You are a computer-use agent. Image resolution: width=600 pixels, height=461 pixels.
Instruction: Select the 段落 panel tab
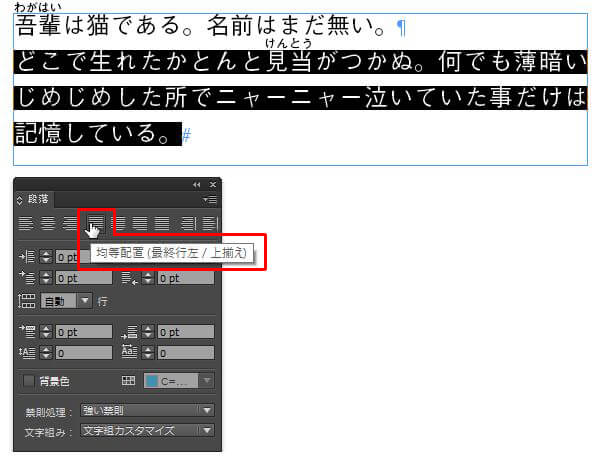point(38,199)
